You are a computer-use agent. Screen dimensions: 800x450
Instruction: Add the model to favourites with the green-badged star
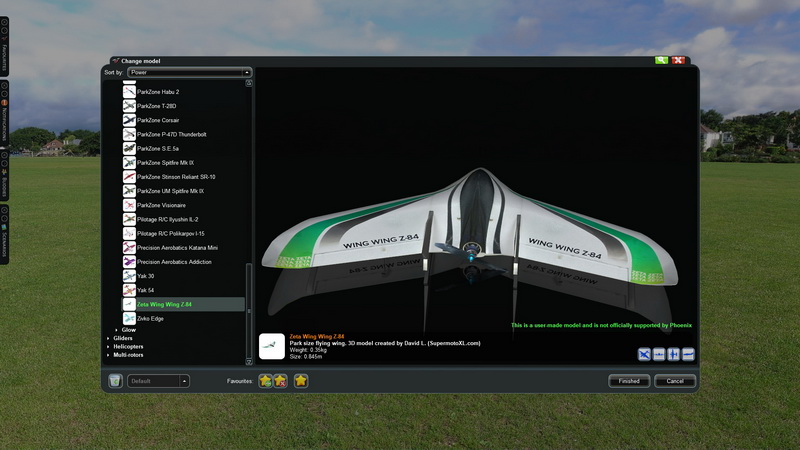coord(265,381)
